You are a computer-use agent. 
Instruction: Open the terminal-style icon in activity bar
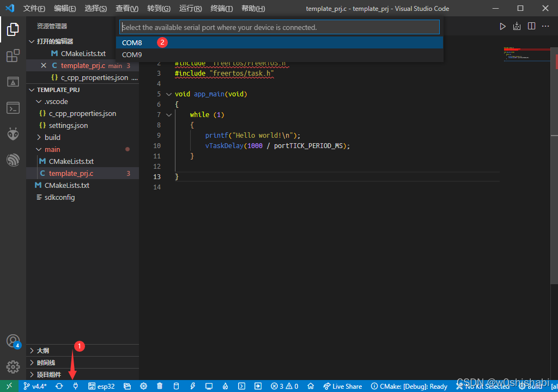click(x=13, y=108)
